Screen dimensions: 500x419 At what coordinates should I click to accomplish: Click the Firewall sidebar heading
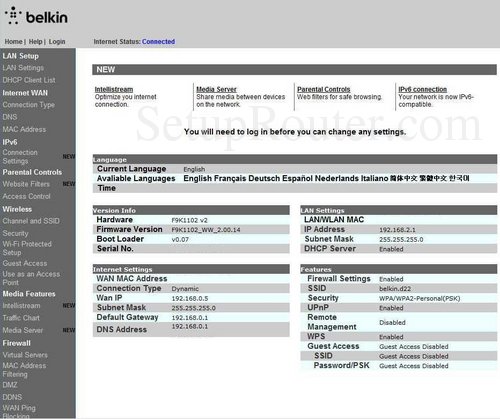[x=17, y=343]
